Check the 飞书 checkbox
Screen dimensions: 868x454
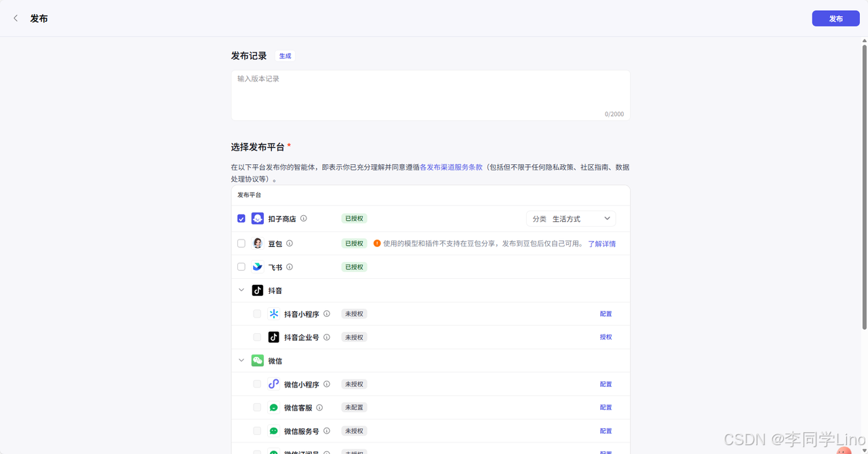pos(241,267)
